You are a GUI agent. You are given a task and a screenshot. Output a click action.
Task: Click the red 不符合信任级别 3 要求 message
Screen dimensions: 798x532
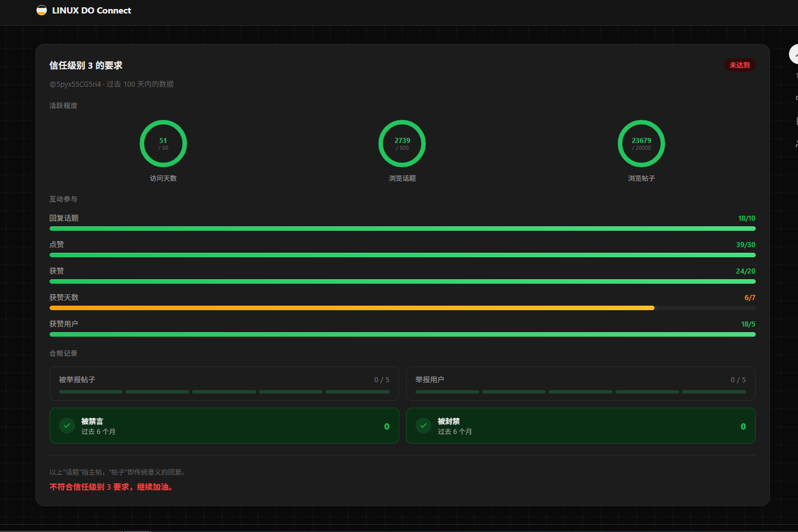tap(112, 487)
